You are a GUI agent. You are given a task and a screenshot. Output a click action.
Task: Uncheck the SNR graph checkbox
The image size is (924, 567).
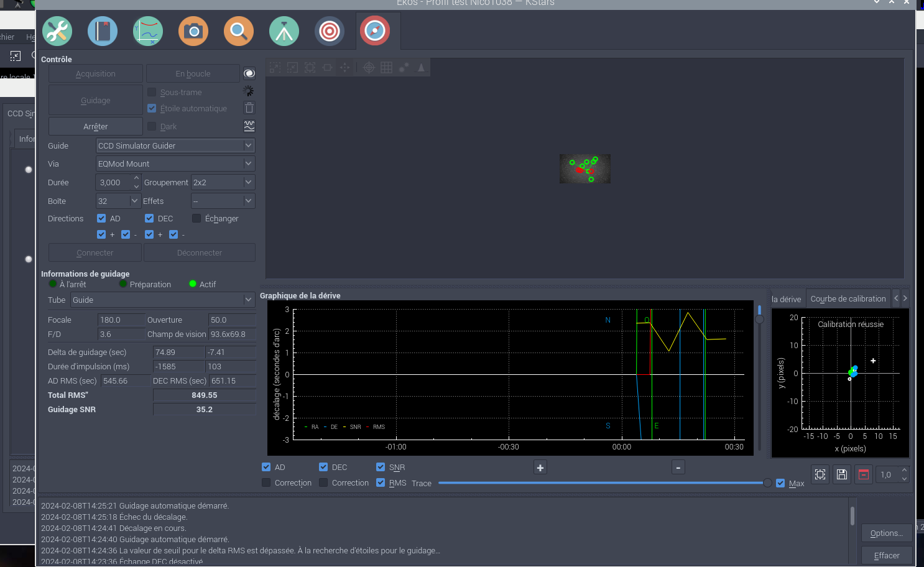pyautogui.click(x=381, y=468)
